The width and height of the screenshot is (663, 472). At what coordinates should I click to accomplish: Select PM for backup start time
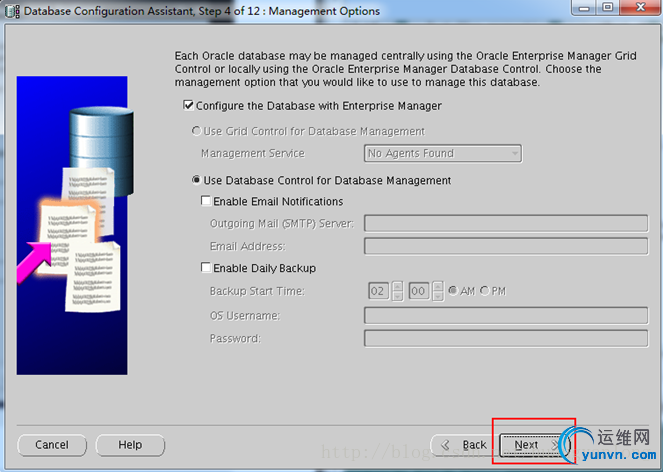[485, 291]
